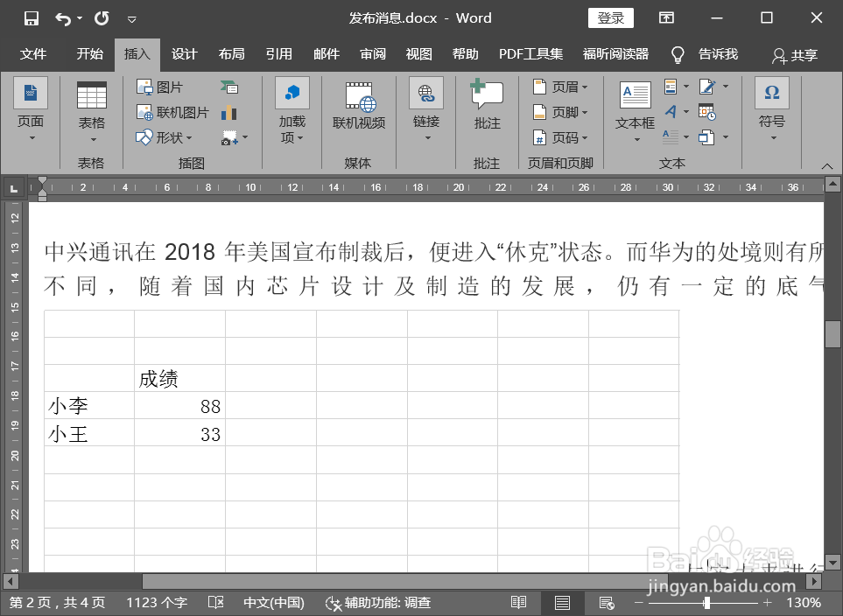The width and height of the screenshot is (843, 616).
Task: Undo the last action
Action: click(x=63, y=19)
